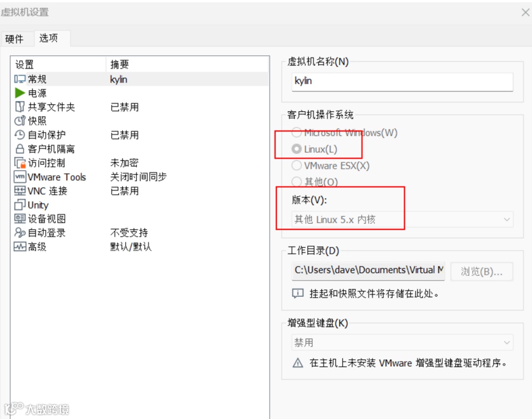532x419 pixels.
Task: Select the 自动保护 row label
Action: [x=47, y=135]
